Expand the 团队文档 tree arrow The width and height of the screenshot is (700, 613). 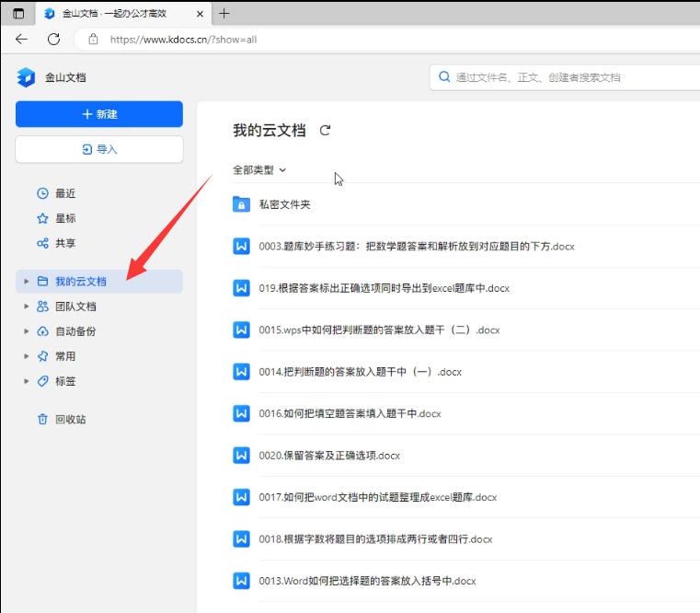(x=27, y=306)
